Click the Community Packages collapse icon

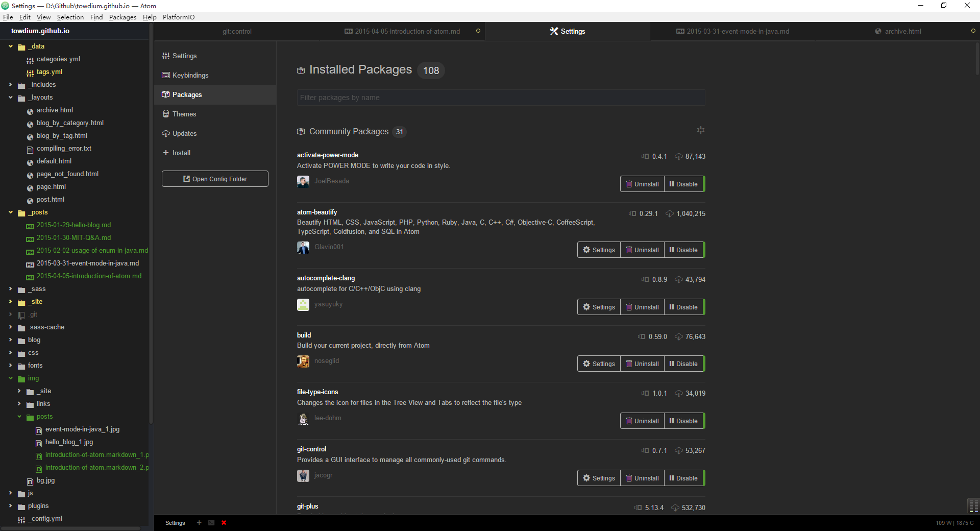coord(701,130)
